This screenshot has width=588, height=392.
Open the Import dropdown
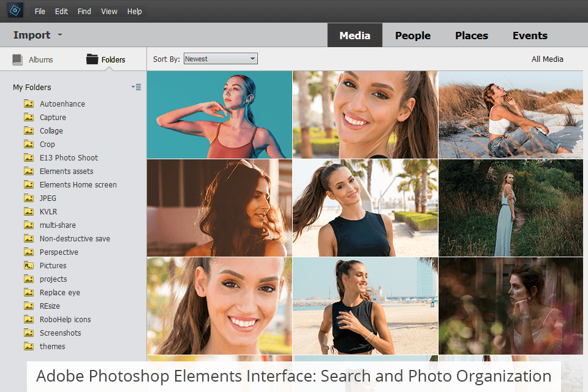coord(38,35)
